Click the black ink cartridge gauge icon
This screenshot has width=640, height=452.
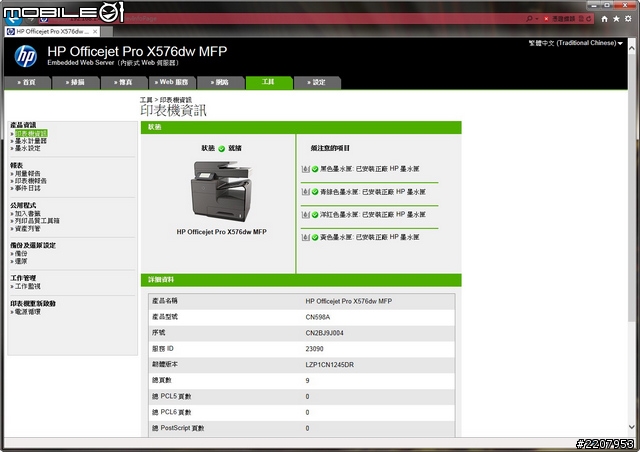(x=305, y=169)
